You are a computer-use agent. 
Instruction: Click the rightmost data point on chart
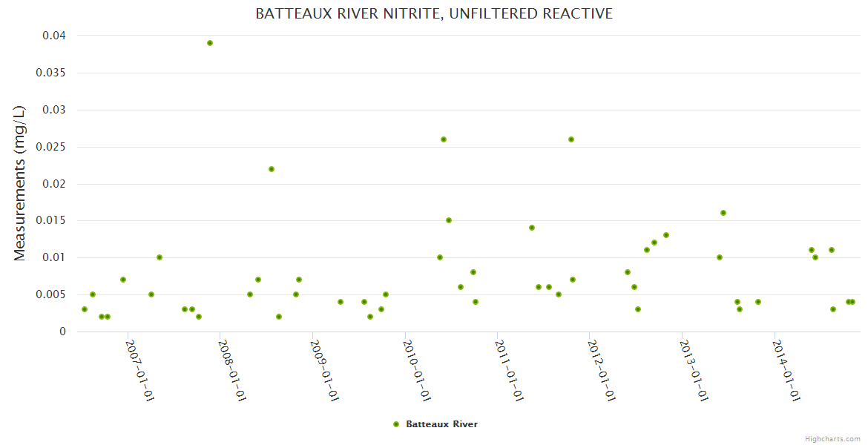click(x=852, y=302)
